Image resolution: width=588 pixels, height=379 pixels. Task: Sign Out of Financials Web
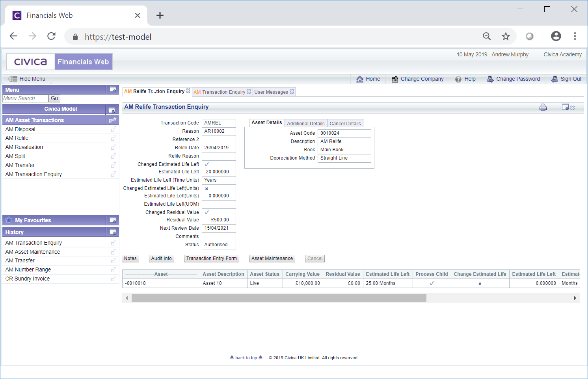tap(566, 79)
